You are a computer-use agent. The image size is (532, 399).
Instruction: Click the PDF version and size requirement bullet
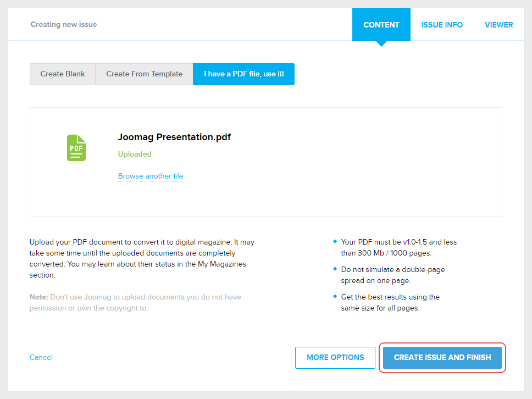pos(398,247)
